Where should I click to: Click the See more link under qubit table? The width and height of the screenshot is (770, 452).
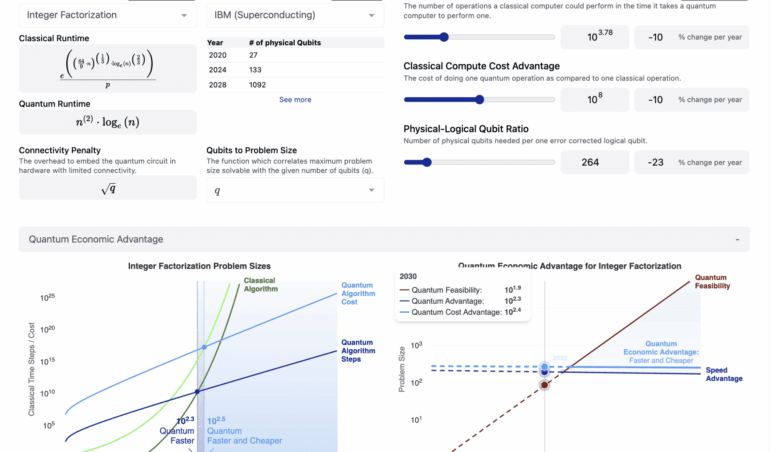pos(295,100)
